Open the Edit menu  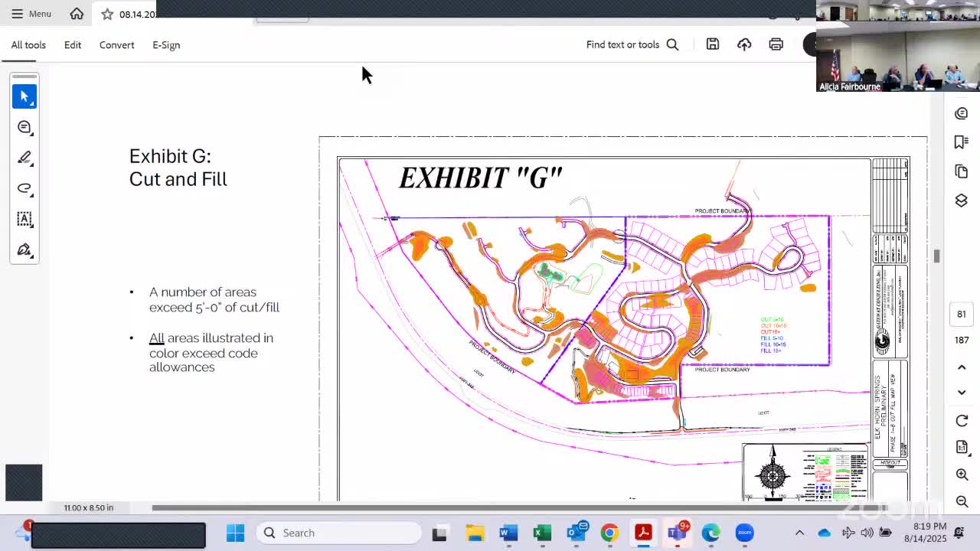click(73, 44)
